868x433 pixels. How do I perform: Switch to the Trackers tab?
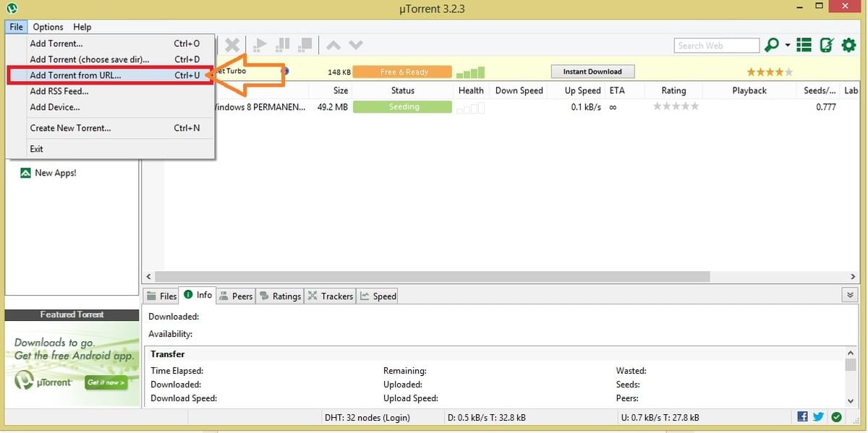click(331, 296)
